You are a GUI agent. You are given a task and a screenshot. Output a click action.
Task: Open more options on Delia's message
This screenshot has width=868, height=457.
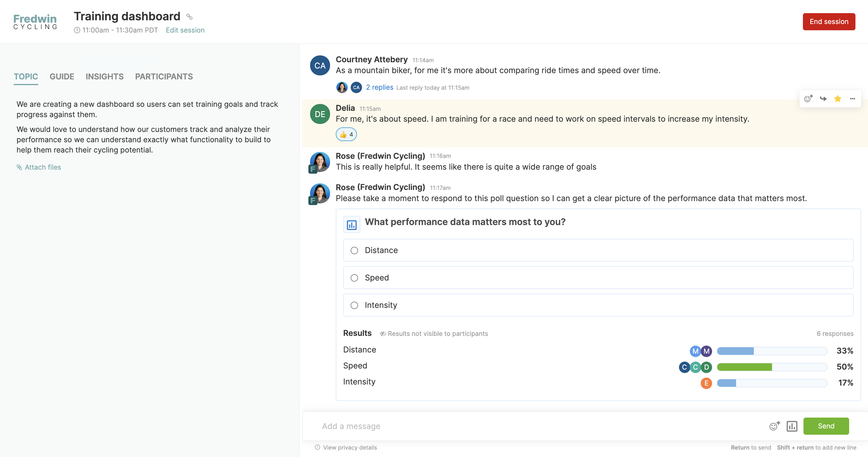tap(853, 99)
